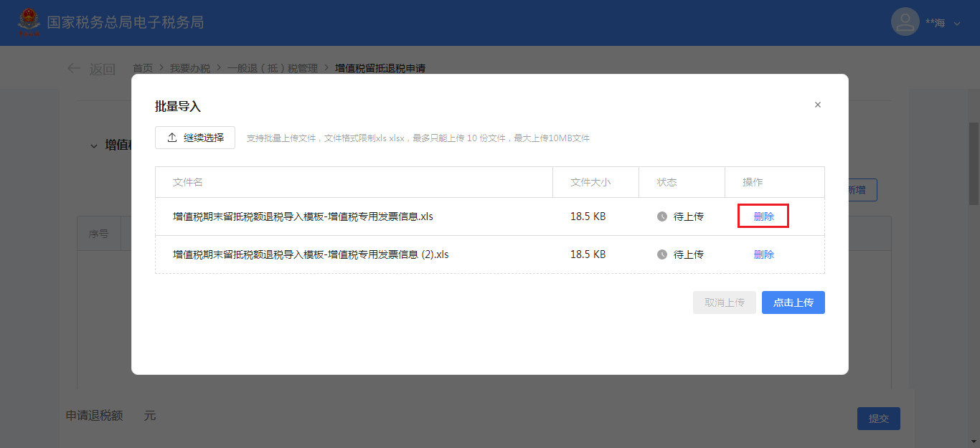The width and height of the screenshot is (980, 448).
Task: Delete the first xls file in the list
Action: point(763,216)
